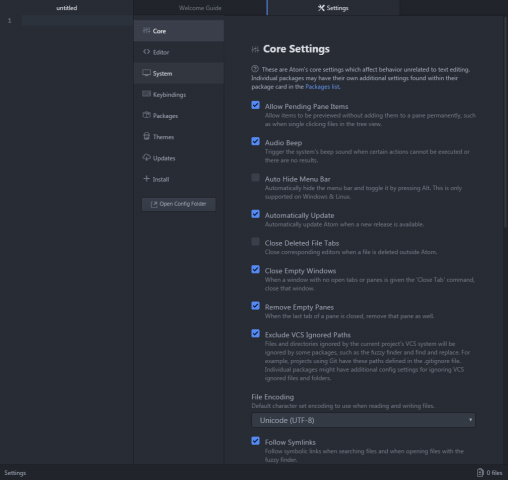
Task: Click the Install plus icon
Action: pyautogui.click(x=146, y=179)
